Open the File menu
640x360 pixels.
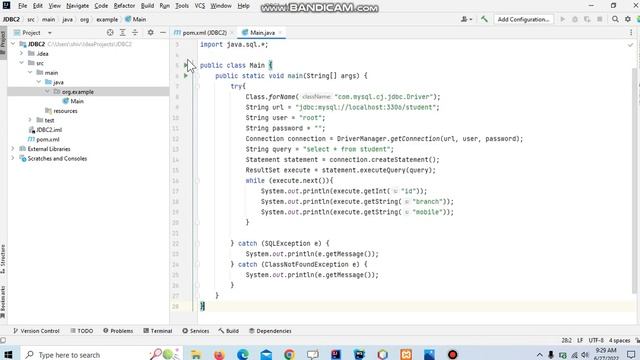22,6
